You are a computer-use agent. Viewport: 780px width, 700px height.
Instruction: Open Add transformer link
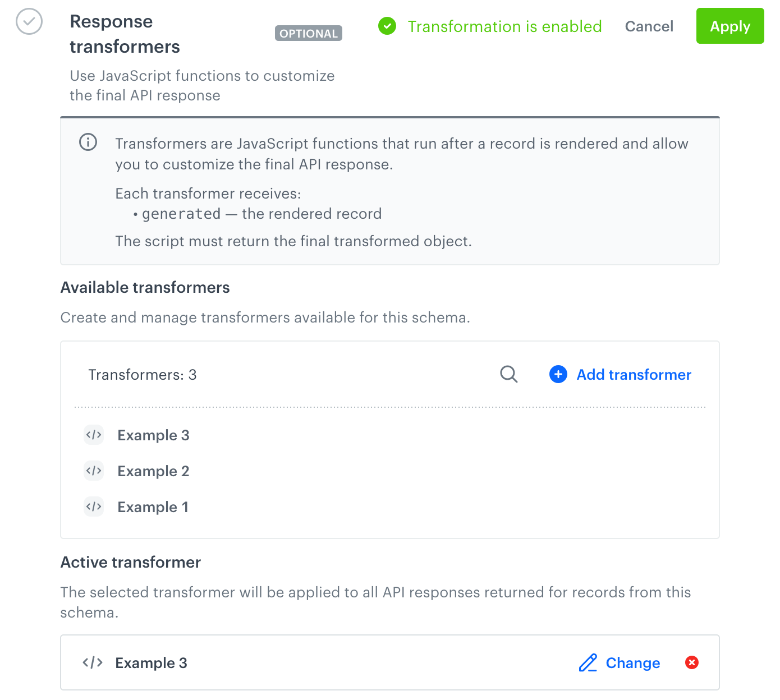click(x=634, y=374)
